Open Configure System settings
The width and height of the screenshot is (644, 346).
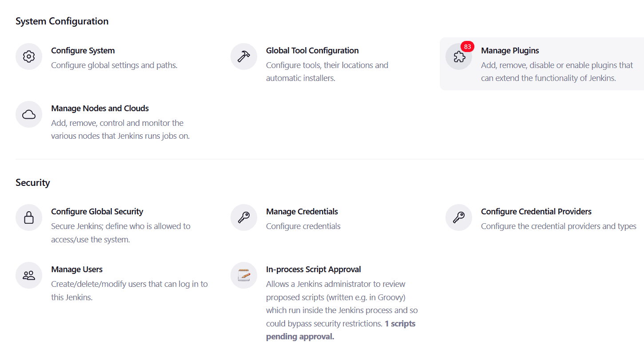(83, 50)
